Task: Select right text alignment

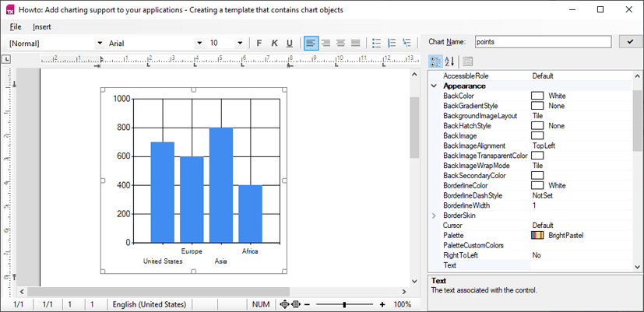Action: tap(326, 43)
